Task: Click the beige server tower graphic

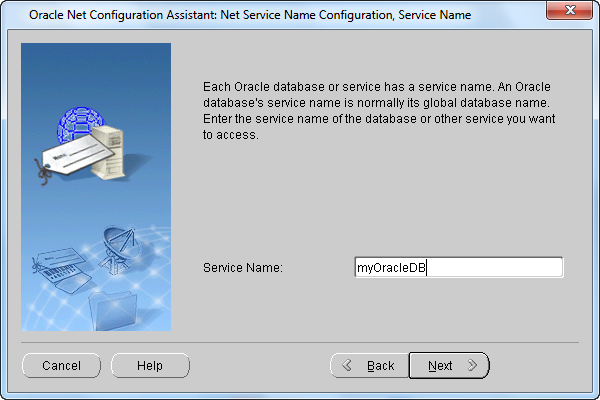Action: tap(109, 152)
